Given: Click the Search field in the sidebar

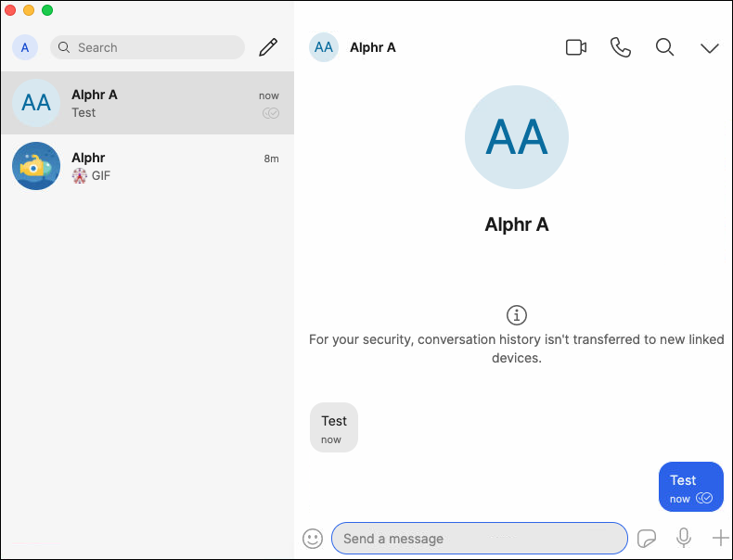Looking at the screenshot, I should 148,47.
